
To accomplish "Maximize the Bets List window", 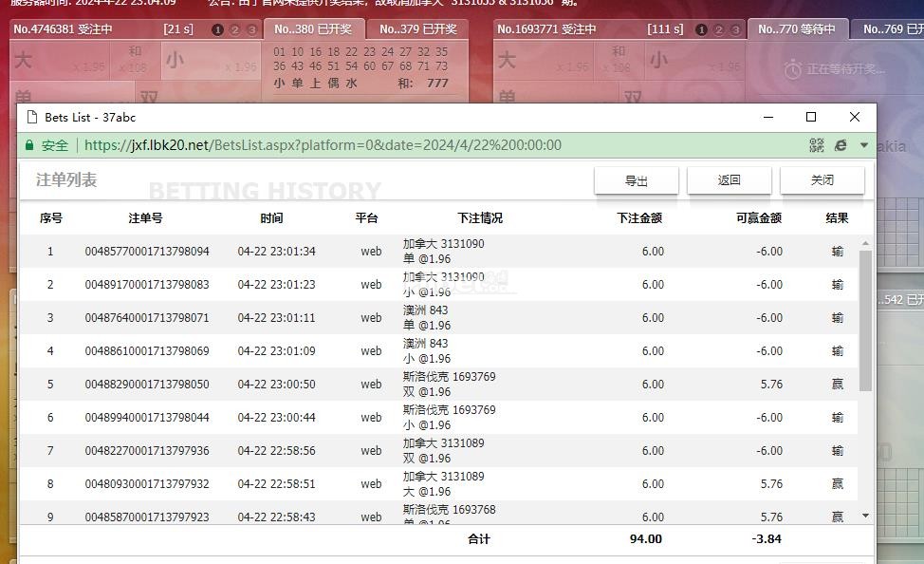I will pyautogui.click(x=811, y=117).
